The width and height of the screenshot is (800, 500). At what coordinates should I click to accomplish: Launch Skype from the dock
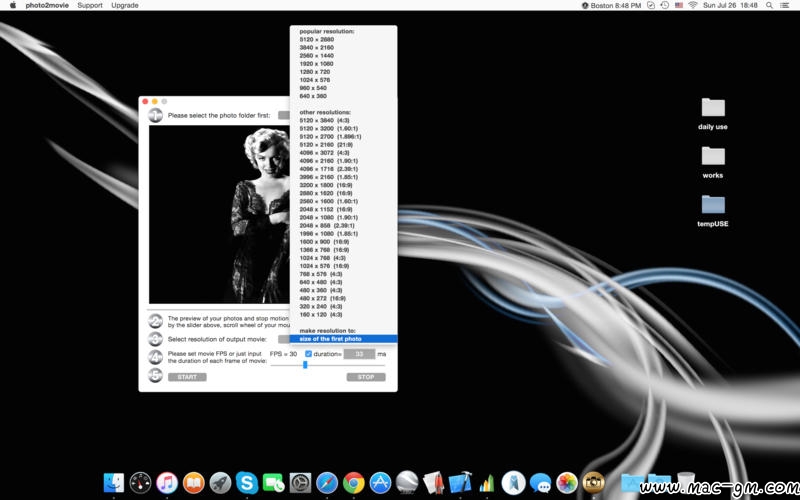pos(247,482)
